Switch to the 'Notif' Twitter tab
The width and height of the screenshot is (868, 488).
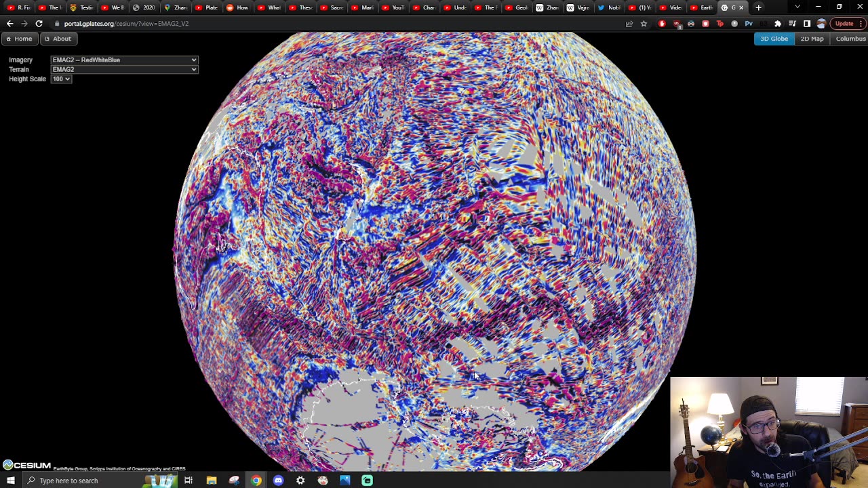tap(608, 7)
